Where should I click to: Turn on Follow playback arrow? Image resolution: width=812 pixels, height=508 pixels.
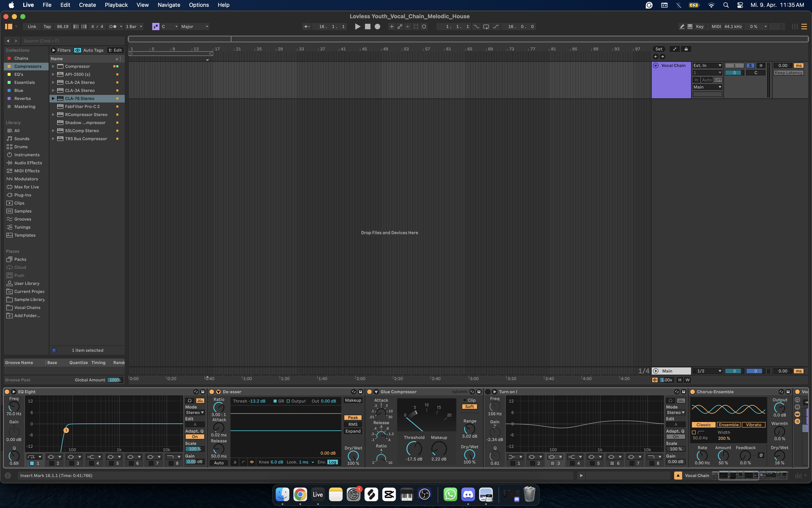pyautogui.click(x=307, y=27)
